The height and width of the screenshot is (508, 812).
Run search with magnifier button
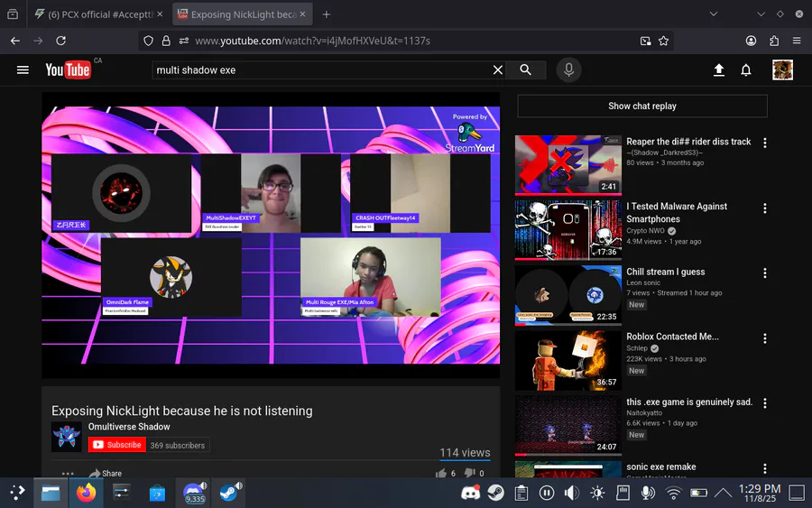tap(526, 69)
